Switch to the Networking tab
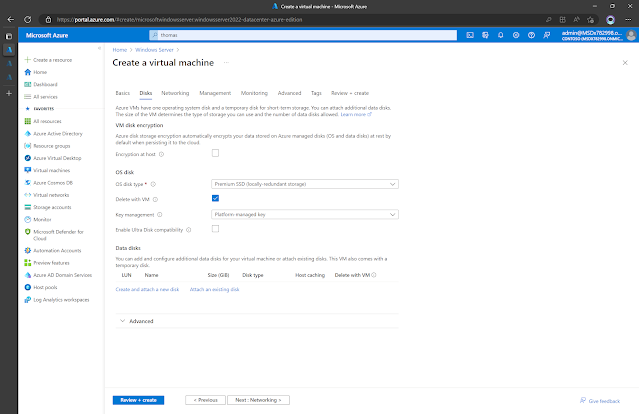This screenshot has height=414, width=639. pyautogui.click(x=175, y=93)
